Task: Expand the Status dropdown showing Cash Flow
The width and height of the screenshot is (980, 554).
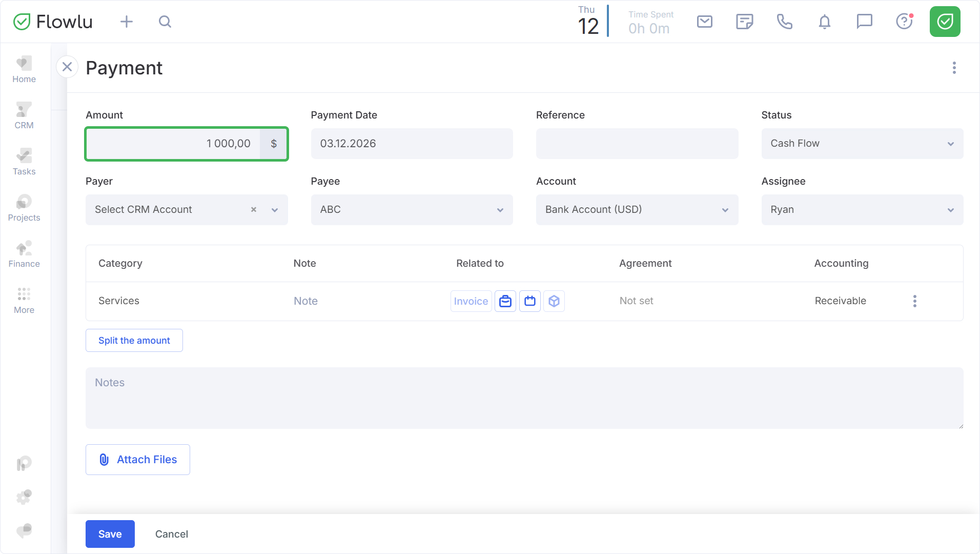Action: (x=862, y=144)
